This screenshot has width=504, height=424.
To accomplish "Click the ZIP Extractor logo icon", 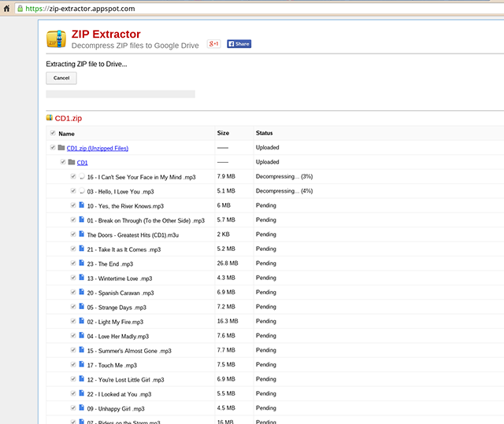I will pyautogui.click(x=56, y=39).
